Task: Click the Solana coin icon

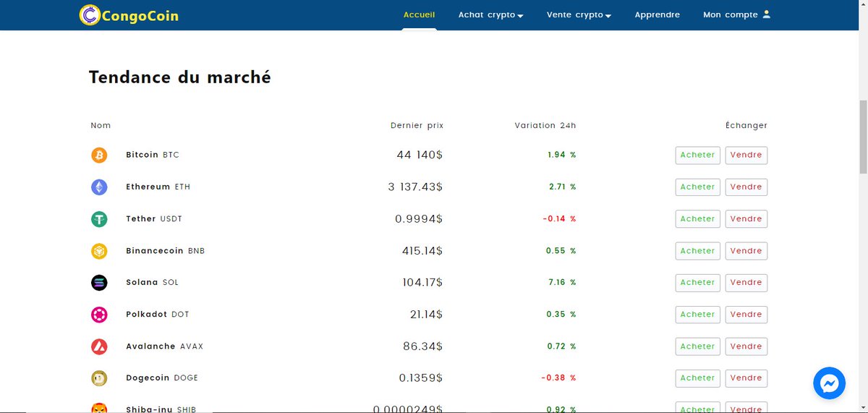Action: (99, 283)
